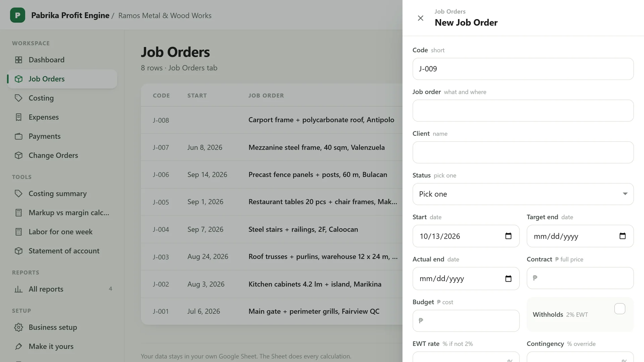Open the Start date calendar picker icon
The width and height of the screenshot is (644, 362).
click(x=508, y=236)
